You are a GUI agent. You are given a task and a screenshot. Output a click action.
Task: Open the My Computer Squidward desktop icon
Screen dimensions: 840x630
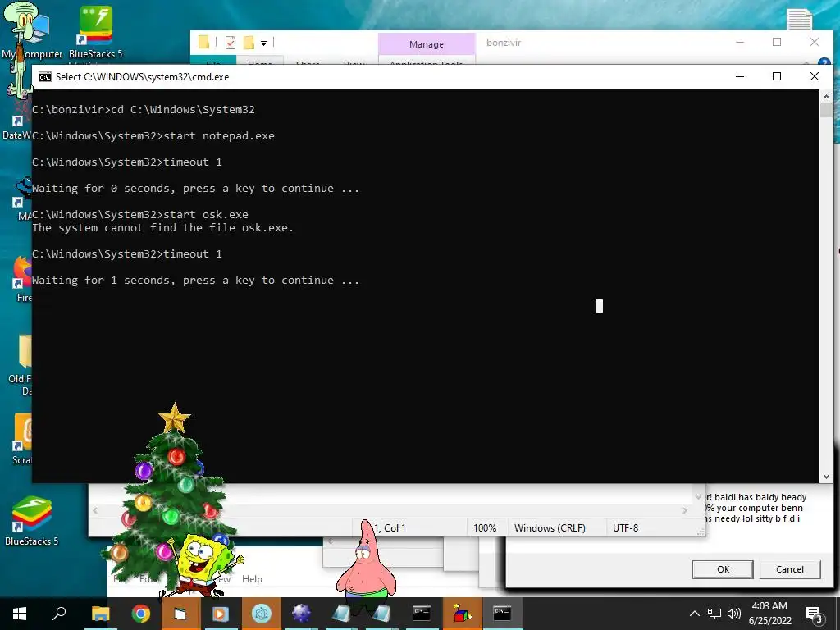tap(31, 31)
